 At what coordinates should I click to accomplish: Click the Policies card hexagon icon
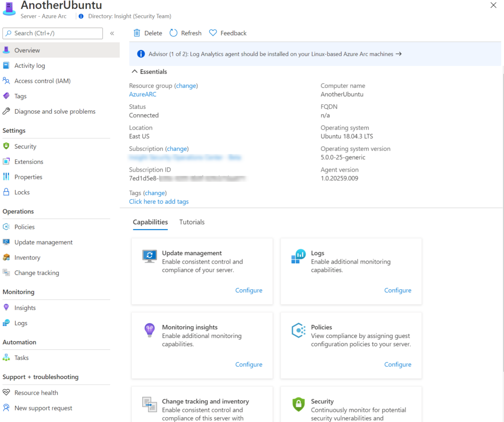point(298,330)
